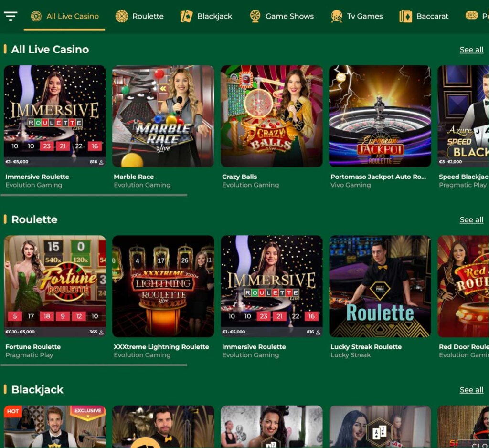Switch to the Blackjack tab label

coord(214,16)
